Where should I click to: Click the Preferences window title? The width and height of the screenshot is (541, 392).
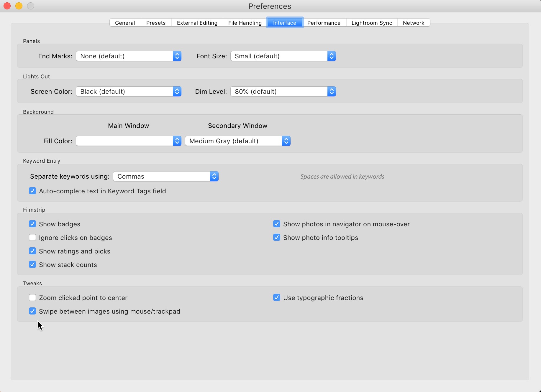click(270, 6)
